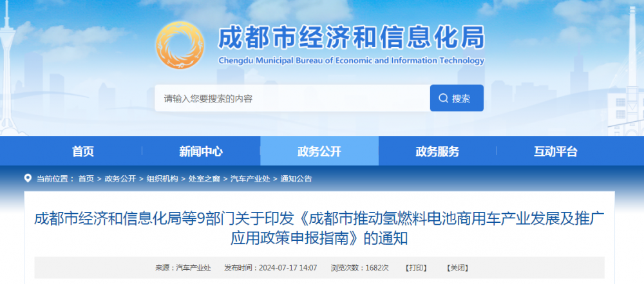Click 政务公开 breadcrumb link

pyautogui.click(x=120, y=179)
